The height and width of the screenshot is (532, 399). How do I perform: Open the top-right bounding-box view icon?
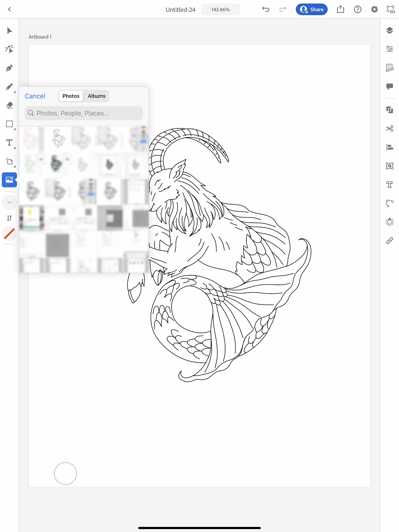pos(390,9)
